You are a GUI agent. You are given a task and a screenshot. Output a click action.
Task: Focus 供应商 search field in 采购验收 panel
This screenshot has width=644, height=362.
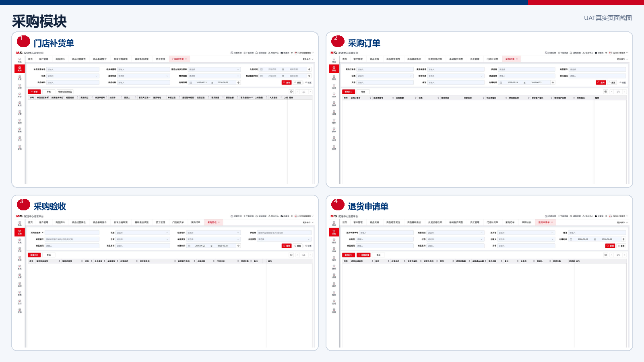(284, 233)
